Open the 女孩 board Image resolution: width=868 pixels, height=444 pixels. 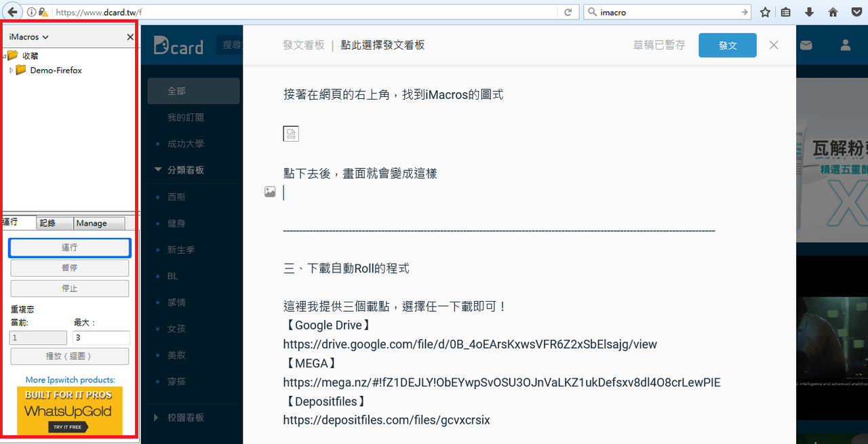click(x=176, y=329)
